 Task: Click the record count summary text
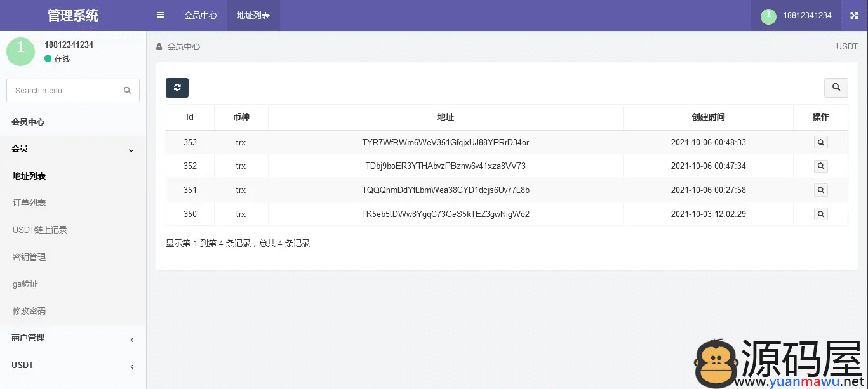click(237, 243)
